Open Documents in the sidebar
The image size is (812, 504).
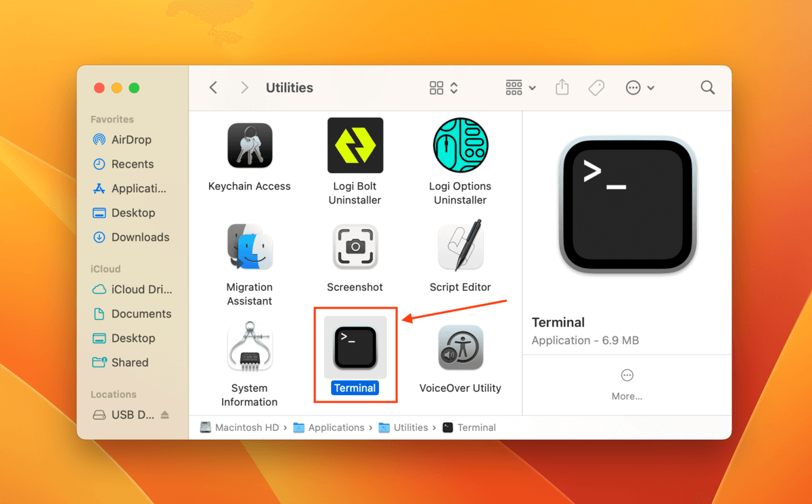coord(133,313)
